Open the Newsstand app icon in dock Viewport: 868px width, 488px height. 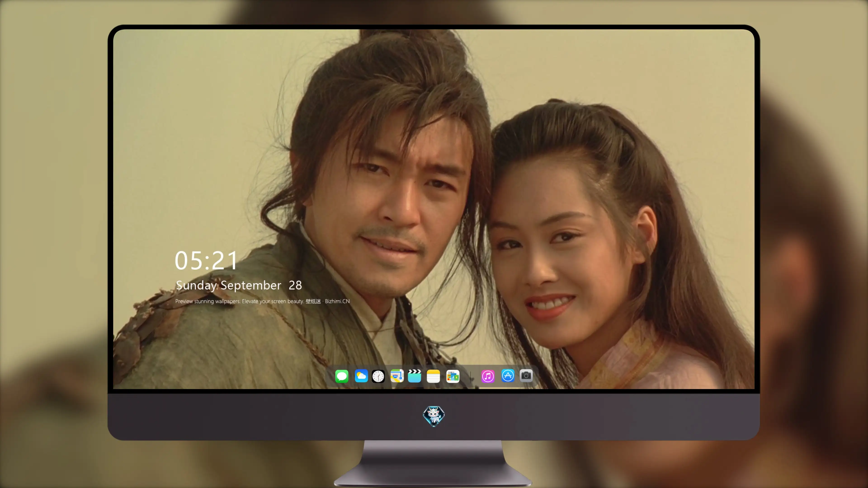(x=453, y=376)
